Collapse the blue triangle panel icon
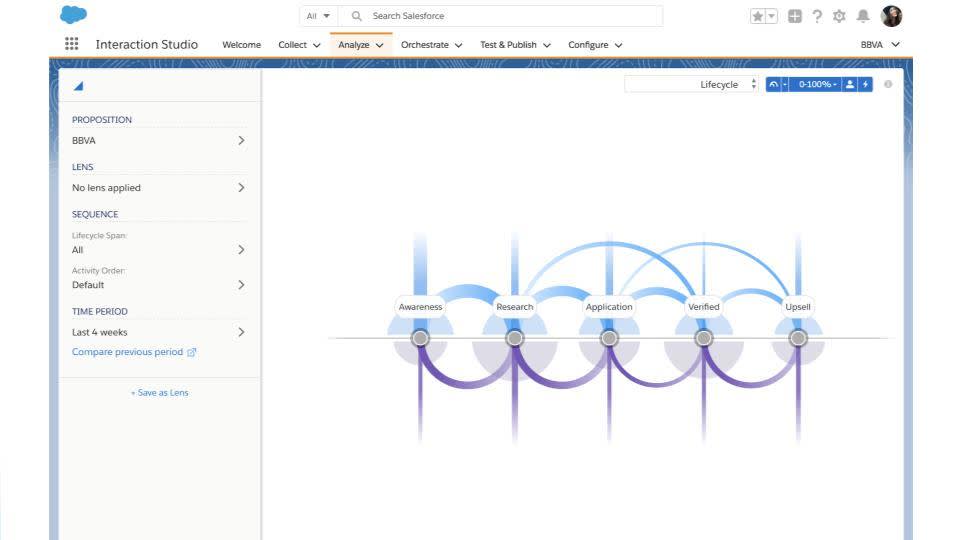The width and height of the screenshot is (960, 540). [x=78, y=86]
